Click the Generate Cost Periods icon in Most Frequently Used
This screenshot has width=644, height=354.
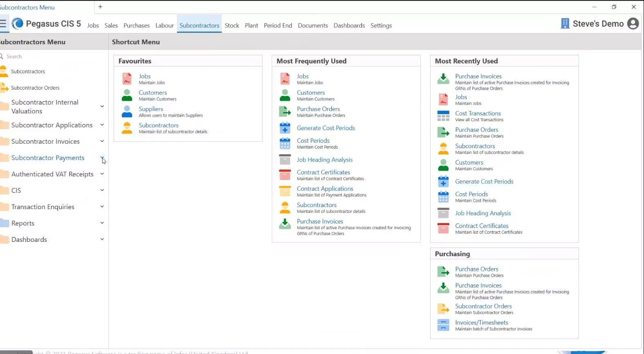pyautogui.click(x=285, y=128)
